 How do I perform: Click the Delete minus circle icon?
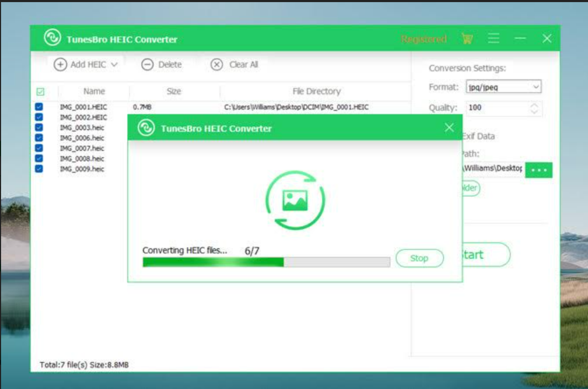tap(147, 65)
